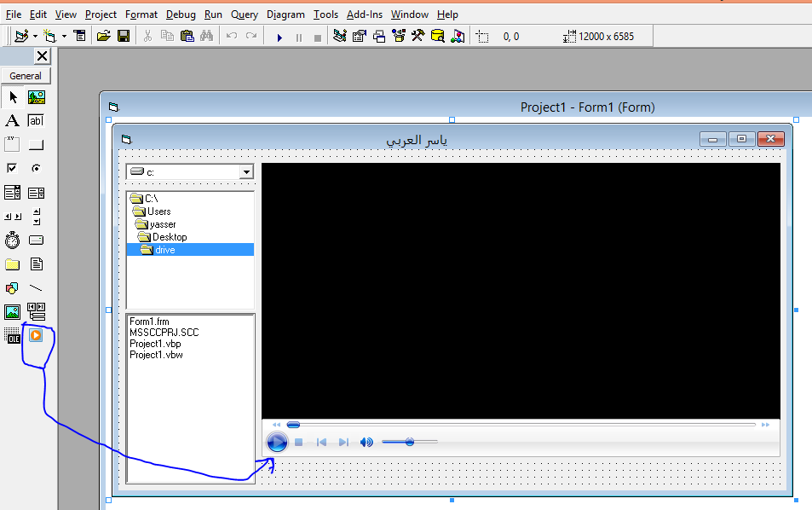The height and width of the screenshot is (510, 812).
Task: Open the Form Layout Window icon
Action: 379,37
